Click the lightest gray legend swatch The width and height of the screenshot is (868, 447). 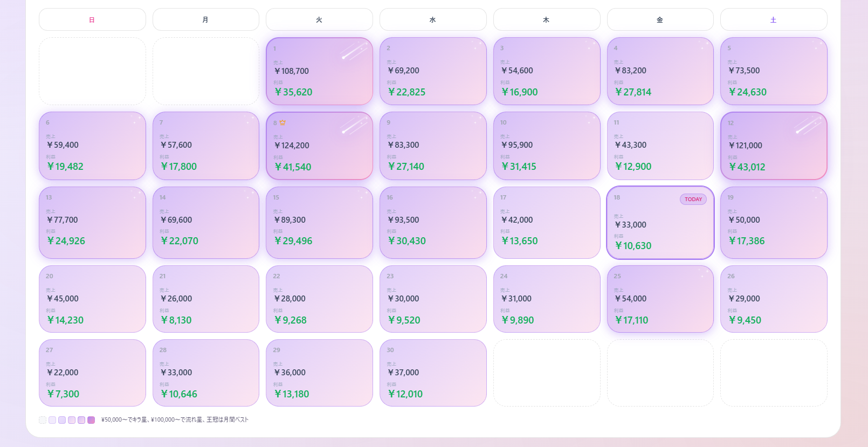click(x=43, y=420)
